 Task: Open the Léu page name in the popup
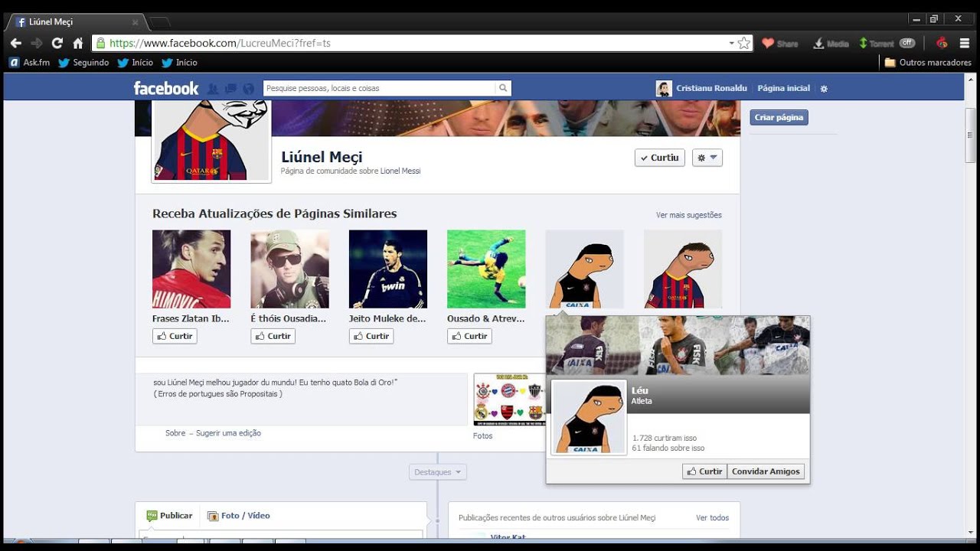(x=640, y=390)
